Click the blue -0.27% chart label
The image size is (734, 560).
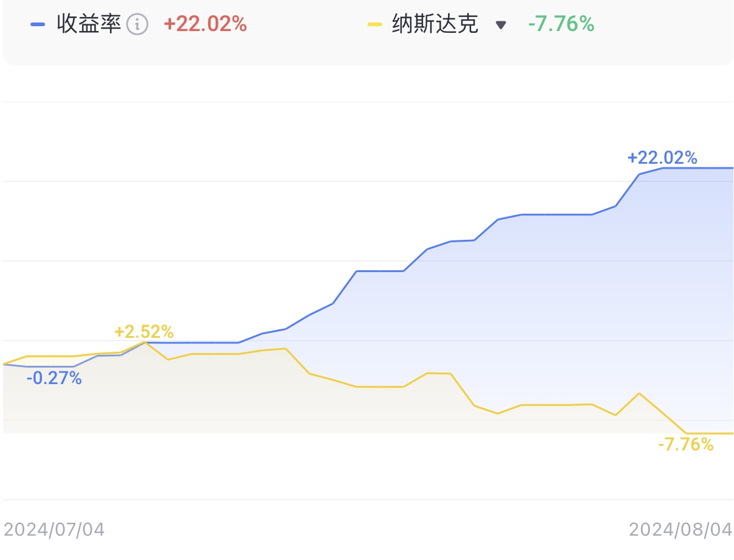(x=54, y=378)
